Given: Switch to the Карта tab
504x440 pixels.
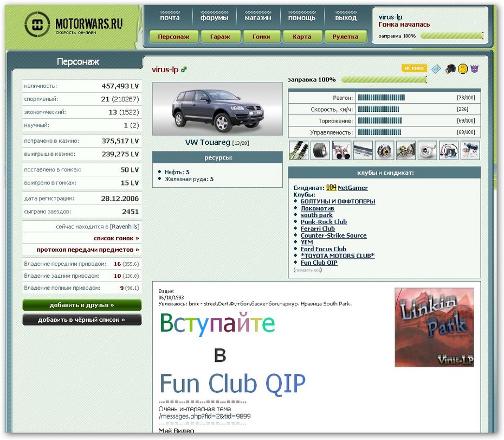Looking at the screenshot, I should (302, 37).
